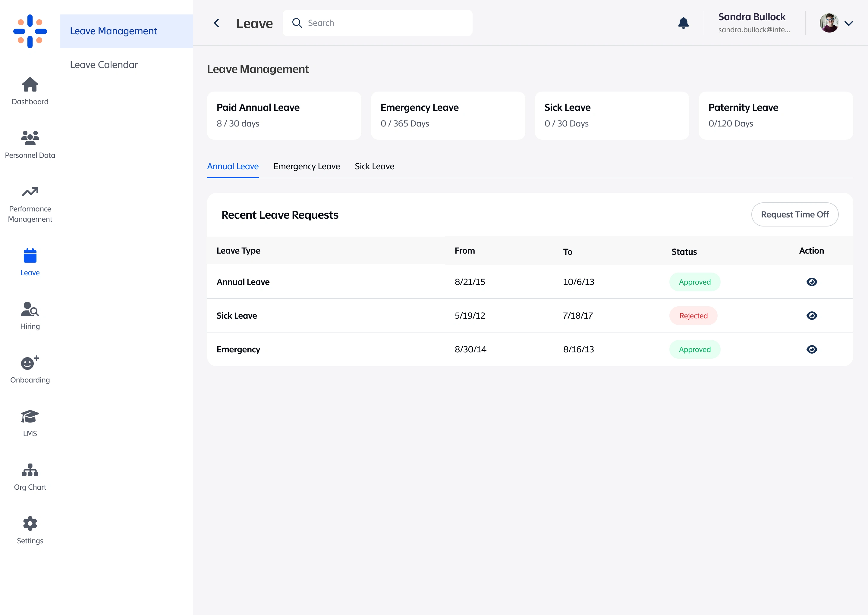Go to Personnel Data section
This screenshot has width=868, height=615.
click(x=30, y=138)
